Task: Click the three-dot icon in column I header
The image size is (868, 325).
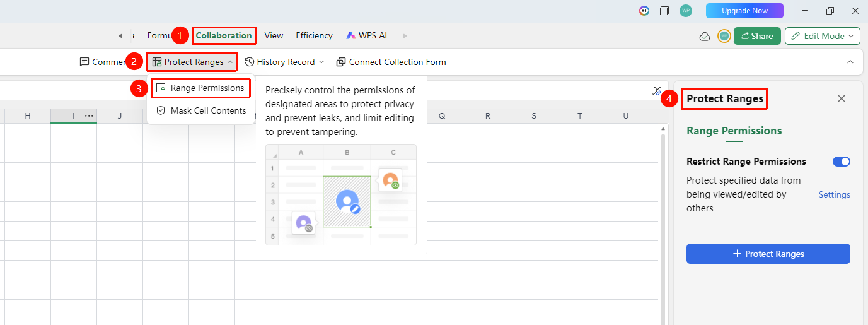Action: 89,115
